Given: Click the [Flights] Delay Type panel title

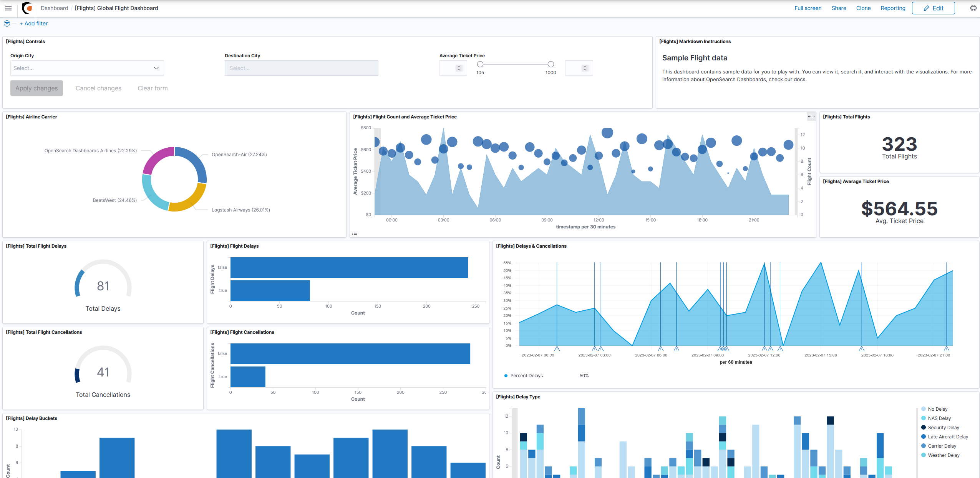Looking at the screenshot, I should click(518, 397).
